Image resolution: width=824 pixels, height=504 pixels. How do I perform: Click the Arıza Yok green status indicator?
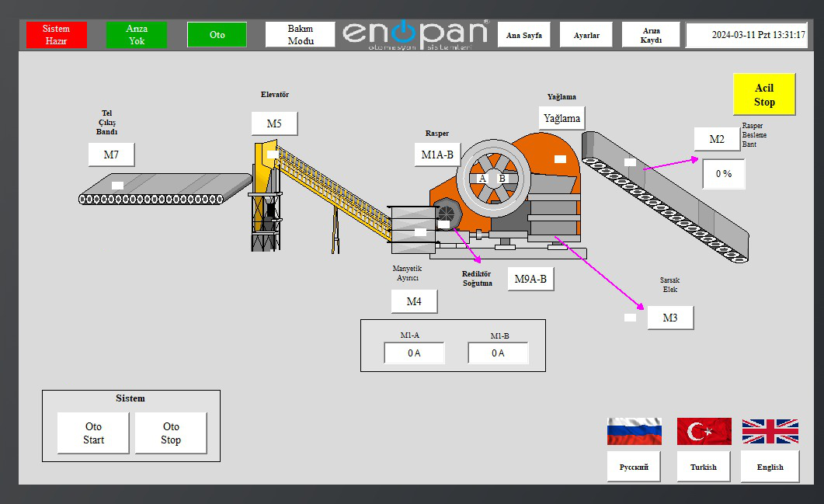[137, 35]
